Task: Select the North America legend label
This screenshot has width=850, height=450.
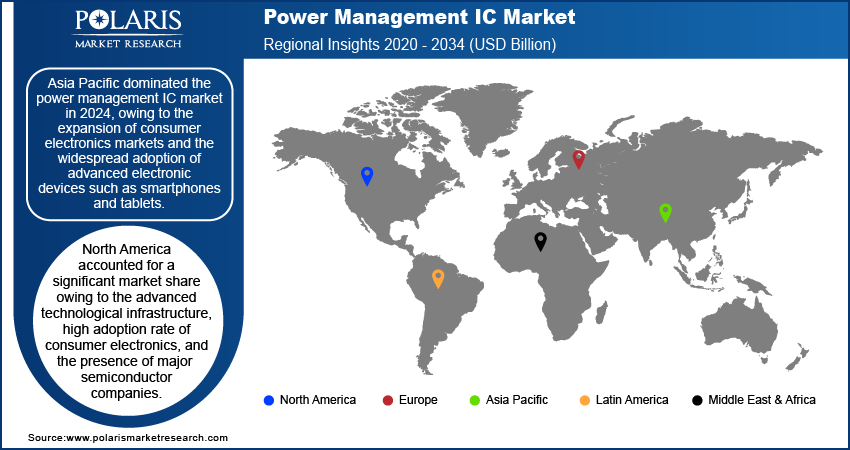Action: pos(318,400)
